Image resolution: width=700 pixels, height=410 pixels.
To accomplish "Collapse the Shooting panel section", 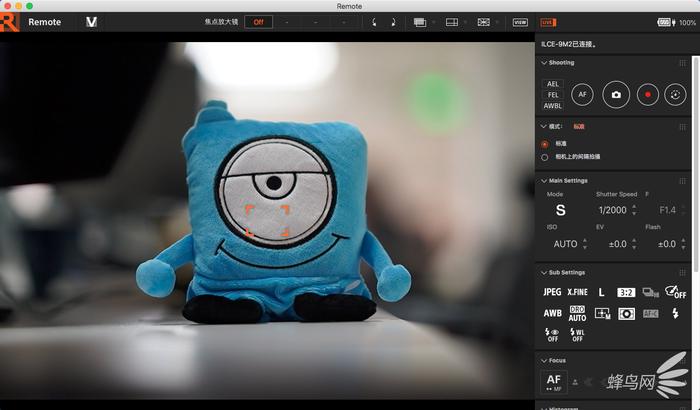I will (x=543, y=63).
